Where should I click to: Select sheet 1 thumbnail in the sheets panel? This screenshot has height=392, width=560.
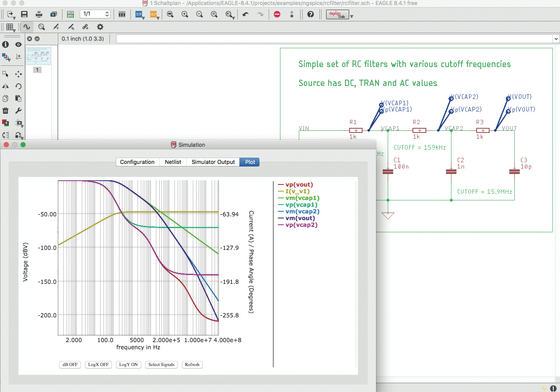coord(38,56)
